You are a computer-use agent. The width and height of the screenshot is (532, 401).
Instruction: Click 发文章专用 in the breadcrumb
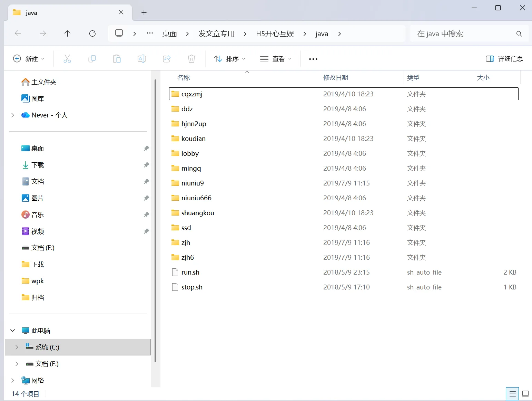[x=216, y=34]
